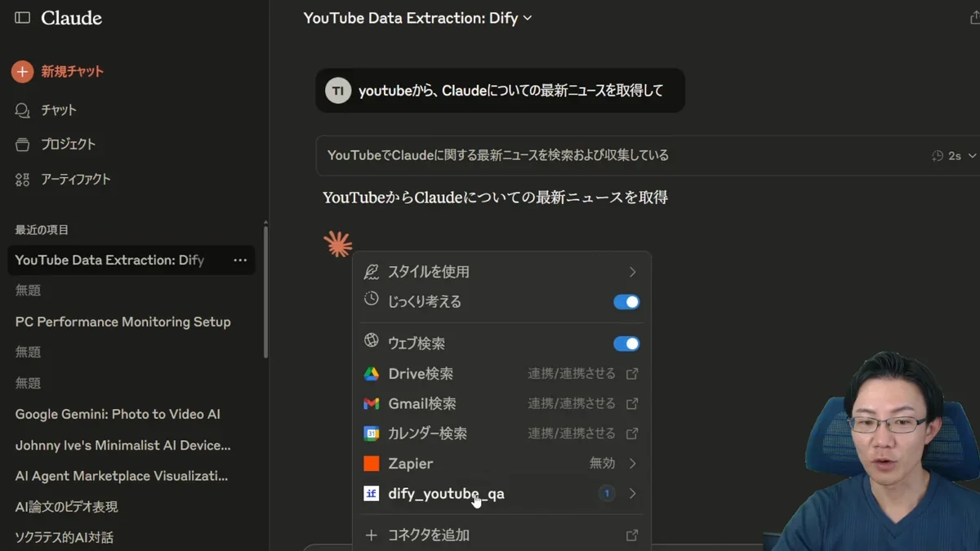Go to チャット in sidebar
The width and height of the screenshot is (980, 551).
pyautogui.click(x=59, y=110)
